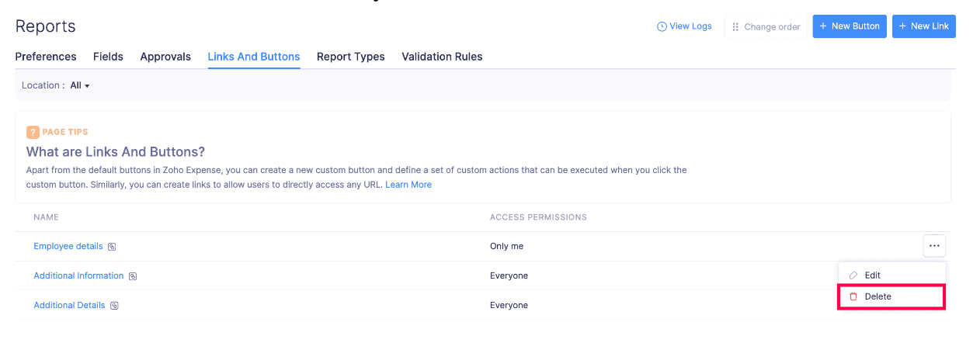
Task: Click the icon next to Employee details
Action: [112, 247]
